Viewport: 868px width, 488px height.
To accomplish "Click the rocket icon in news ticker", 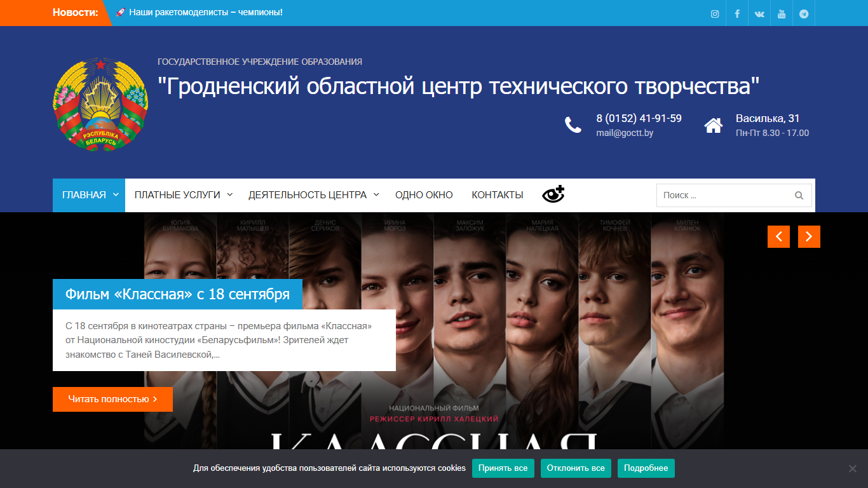I will [x=121, y=12].
